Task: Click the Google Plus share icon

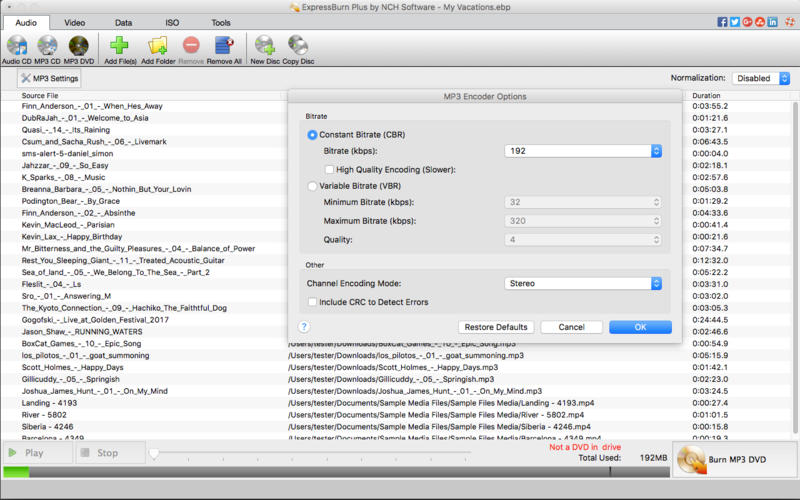Action: [747, 22]
